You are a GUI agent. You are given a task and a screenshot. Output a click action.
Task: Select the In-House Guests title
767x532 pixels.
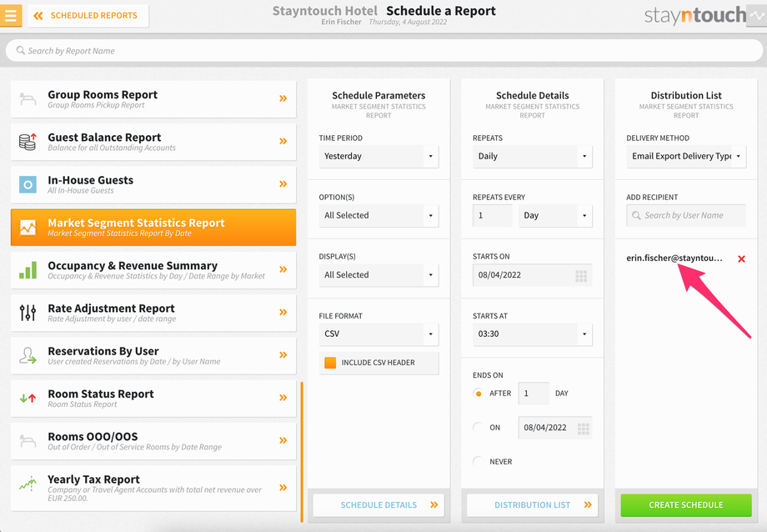click(x=91, y=180)
